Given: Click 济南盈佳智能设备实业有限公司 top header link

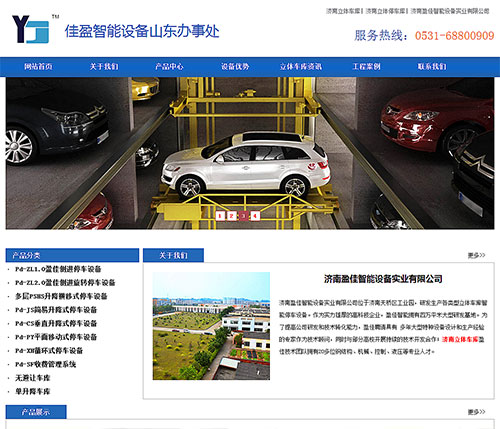Looking at the screenshot, I should (450, 11).
